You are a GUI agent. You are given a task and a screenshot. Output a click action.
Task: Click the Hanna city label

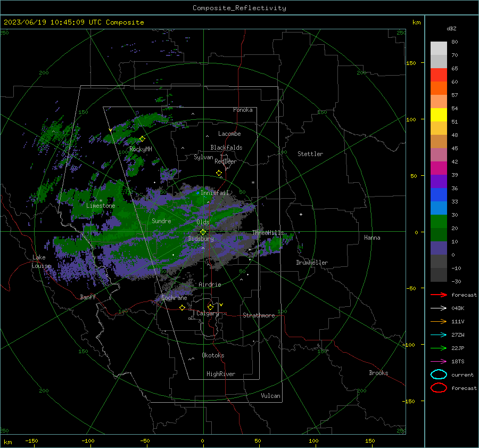tap(372, 238)
